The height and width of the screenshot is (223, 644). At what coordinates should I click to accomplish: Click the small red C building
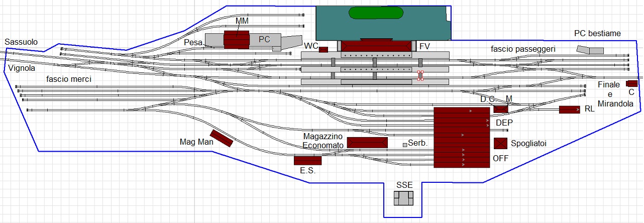631,83
